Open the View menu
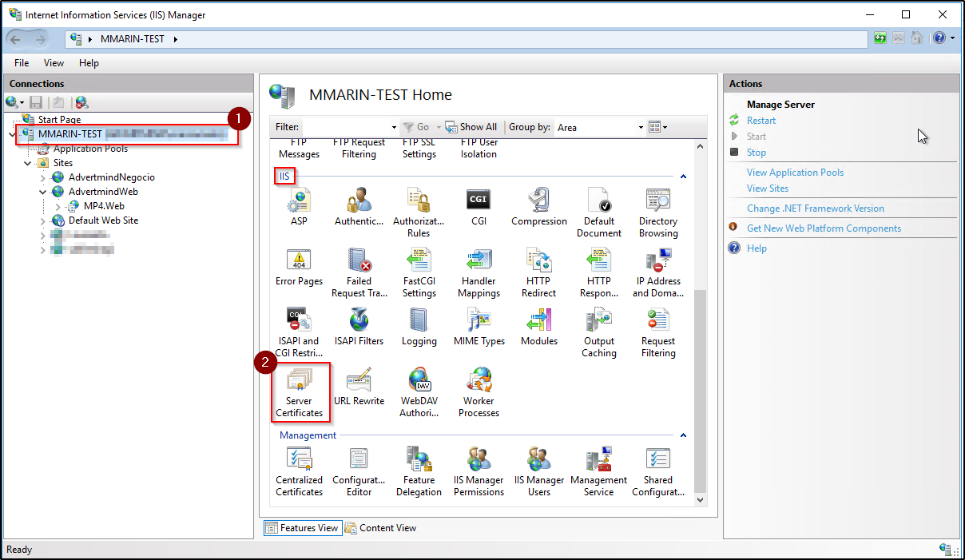 pyautogui.click(x=54, y=63)
